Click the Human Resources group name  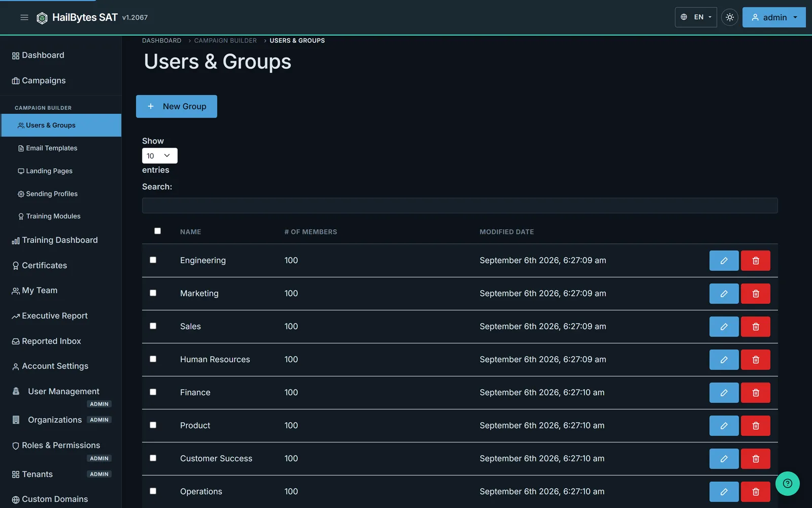coord(215,360)
